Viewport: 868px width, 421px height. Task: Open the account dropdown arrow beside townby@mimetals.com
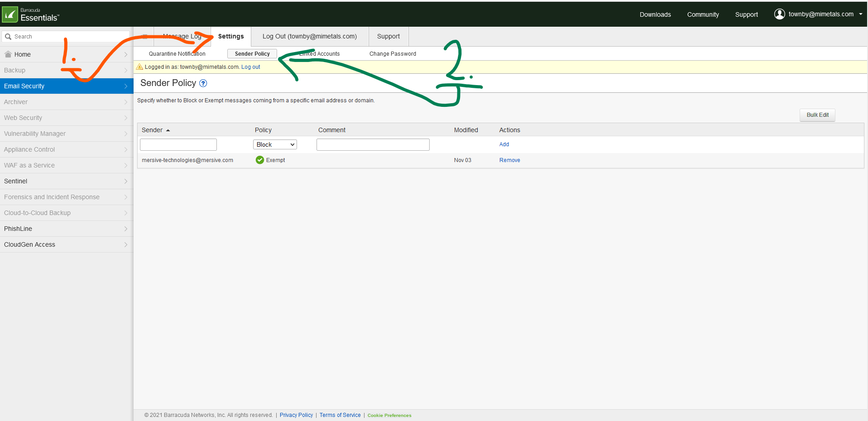pyautogui.click(x=860, y=14)
